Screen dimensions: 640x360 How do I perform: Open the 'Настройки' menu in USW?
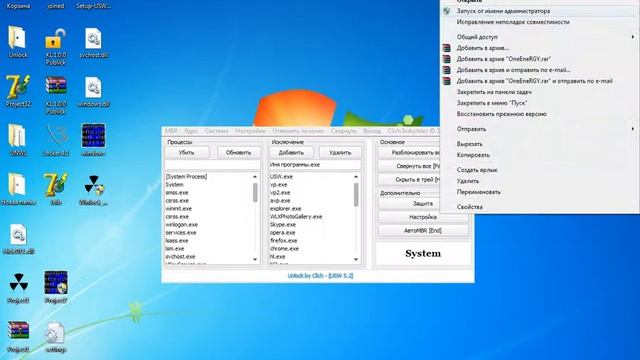[250, 131]
